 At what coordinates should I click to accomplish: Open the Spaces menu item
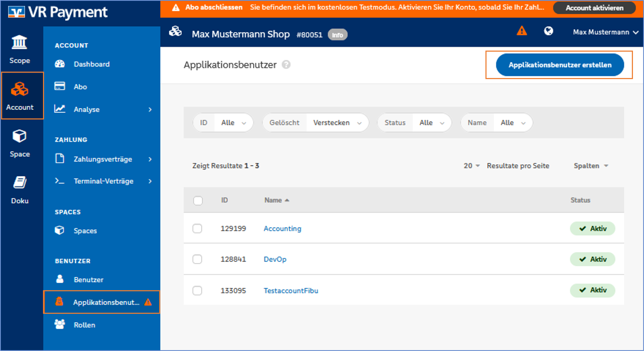tap(102, 231)
